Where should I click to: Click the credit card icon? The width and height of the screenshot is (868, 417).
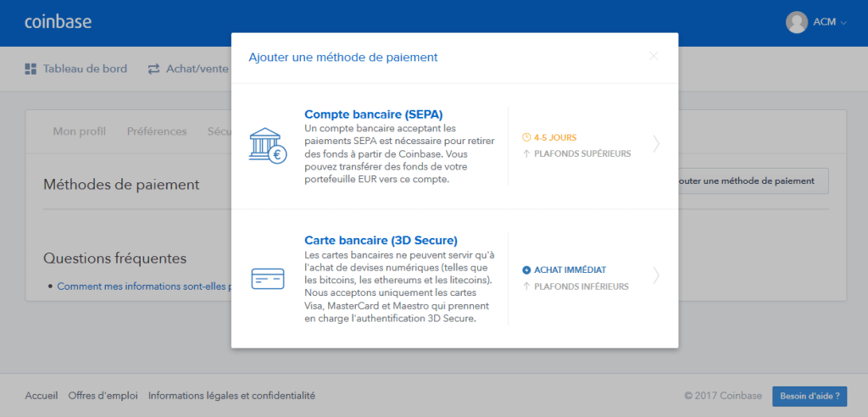[267, 279]
